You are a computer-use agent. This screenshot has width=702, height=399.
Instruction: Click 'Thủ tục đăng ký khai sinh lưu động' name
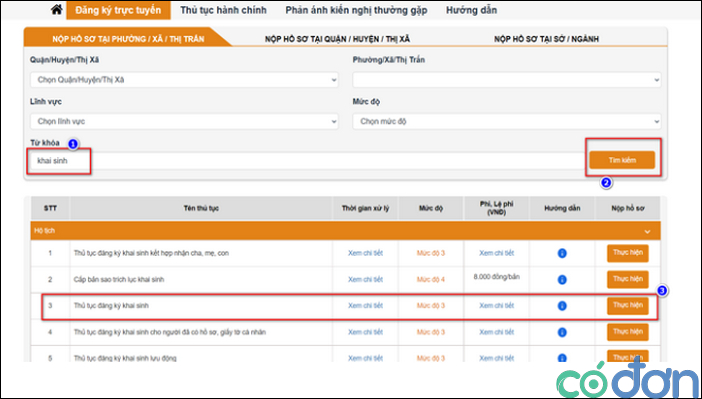pos(125,358)
